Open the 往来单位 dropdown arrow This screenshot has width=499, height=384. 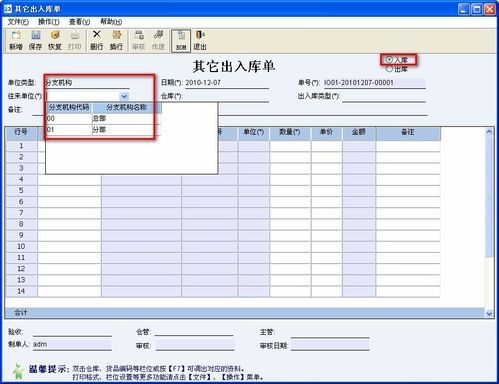tap(124, 96)
